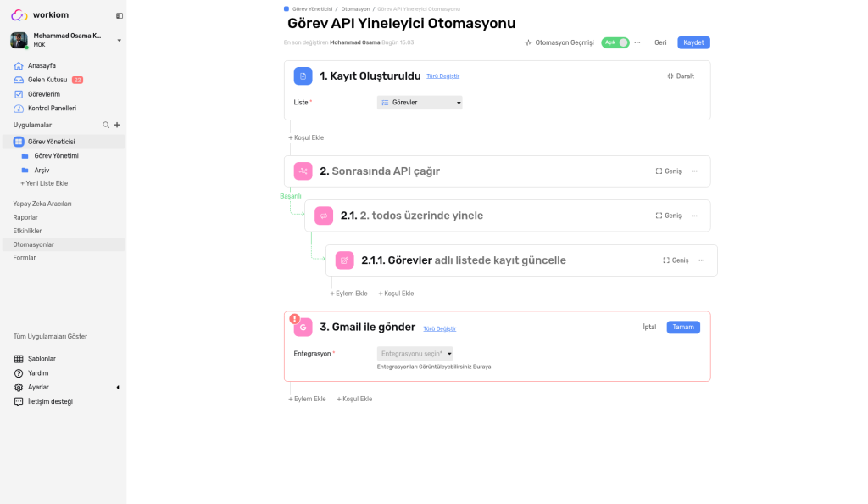Click Yeni Liste Ekle

(x=44, y=183)
